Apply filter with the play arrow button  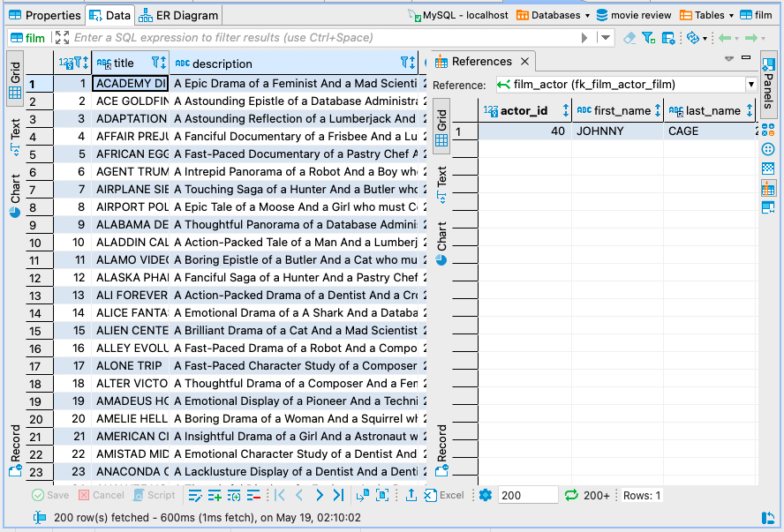584,38
